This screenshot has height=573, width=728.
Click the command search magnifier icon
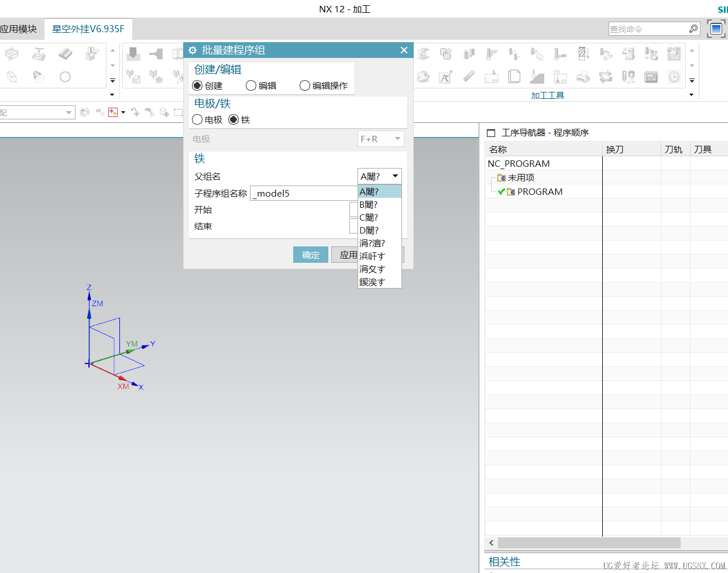693,29
